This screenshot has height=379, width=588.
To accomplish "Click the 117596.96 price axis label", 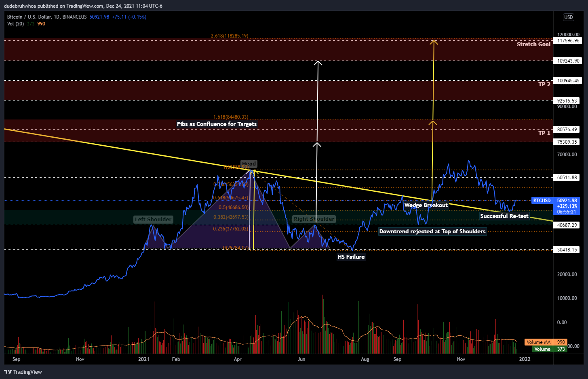I will 568,41.
